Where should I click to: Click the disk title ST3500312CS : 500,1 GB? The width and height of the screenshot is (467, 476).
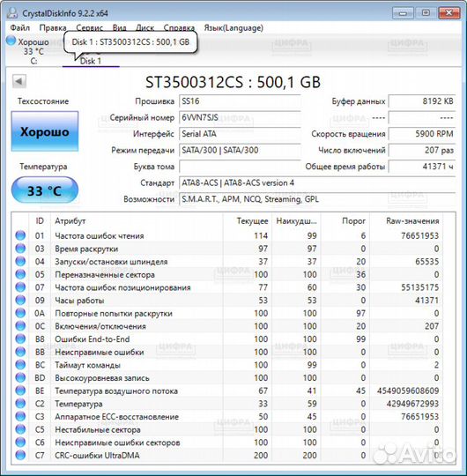(233, 82)
